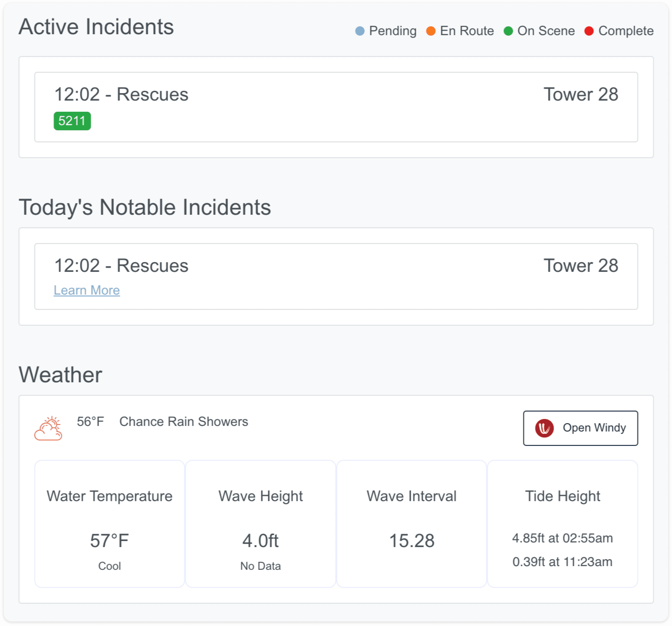Click the Cool label under water temperature
The image size is (672, 626).
[x=110, y=566]
